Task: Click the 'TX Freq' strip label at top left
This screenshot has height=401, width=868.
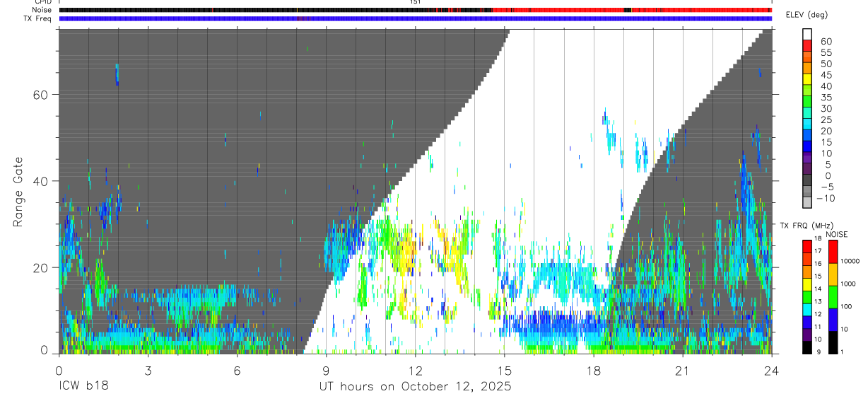Action: 39,18
